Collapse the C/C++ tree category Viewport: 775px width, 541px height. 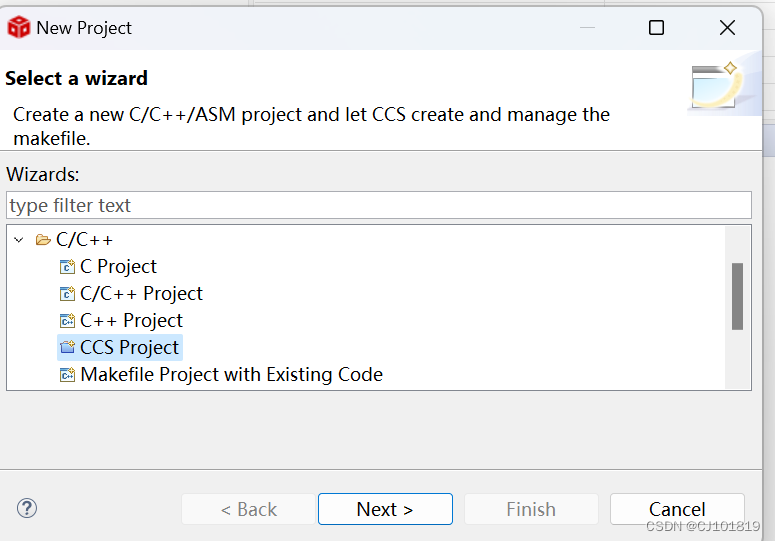(18, 240)
